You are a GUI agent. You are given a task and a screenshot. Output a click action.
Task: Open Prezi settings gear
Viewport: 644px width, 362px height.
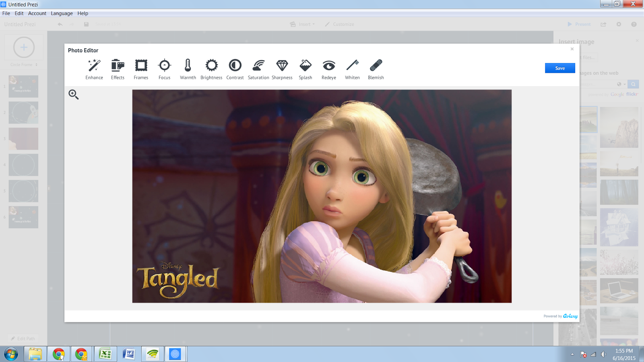[x=619, y=24]
